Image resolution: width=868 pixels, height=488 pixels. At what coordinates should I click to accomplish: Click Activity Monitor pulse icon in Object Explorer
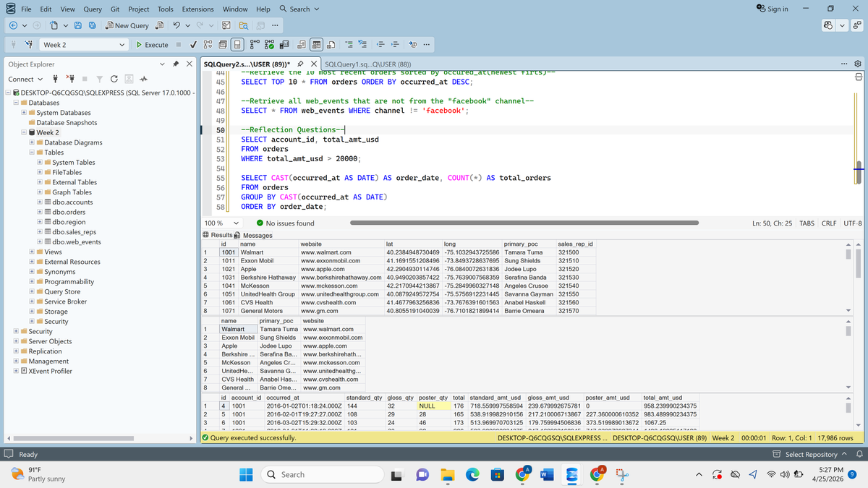(x=143, y=79)
